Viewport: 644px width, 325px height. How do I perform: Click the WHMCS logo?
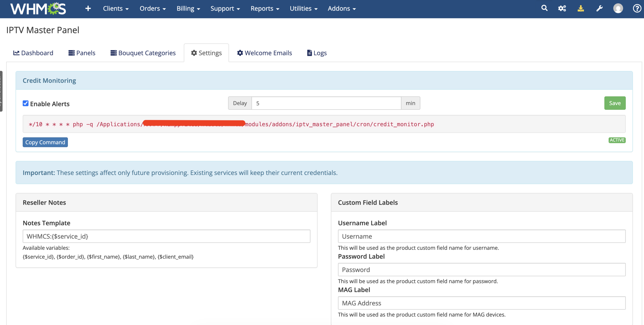pos(38,9)
